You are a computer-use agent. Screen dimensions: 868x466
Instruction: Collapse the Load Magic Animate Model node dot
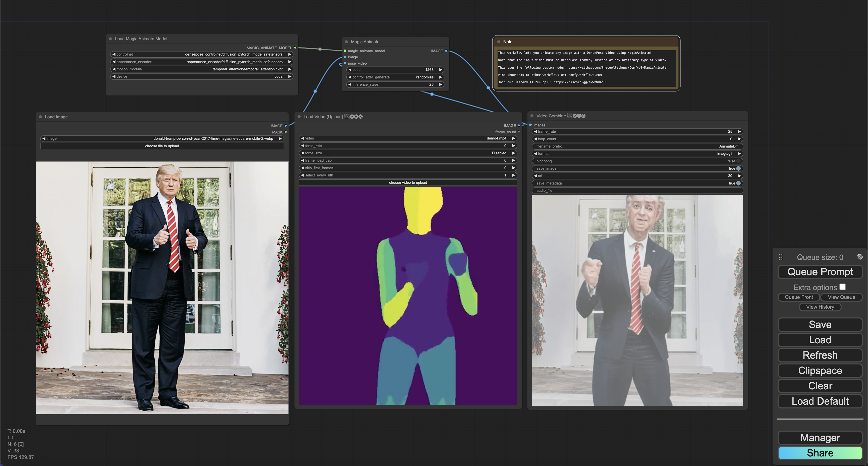[111, 39]
